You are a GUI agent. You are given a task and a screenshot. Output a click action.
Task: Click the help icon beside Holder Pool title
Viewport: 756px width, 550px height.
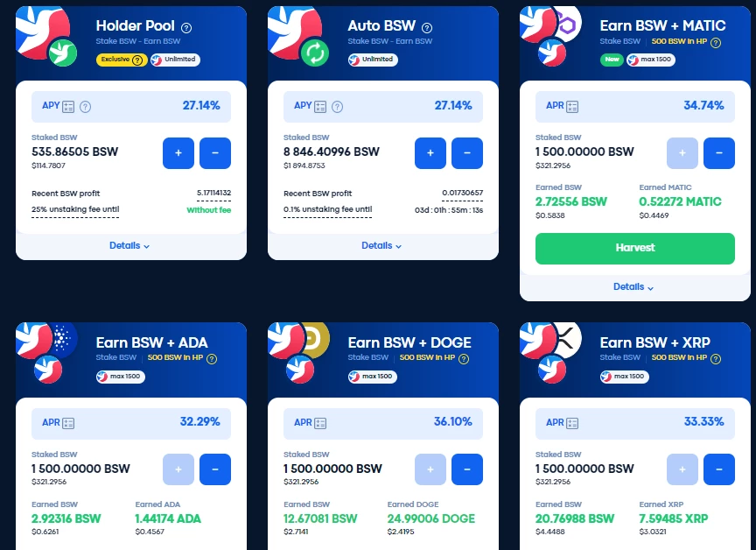(x=186, y=28)
